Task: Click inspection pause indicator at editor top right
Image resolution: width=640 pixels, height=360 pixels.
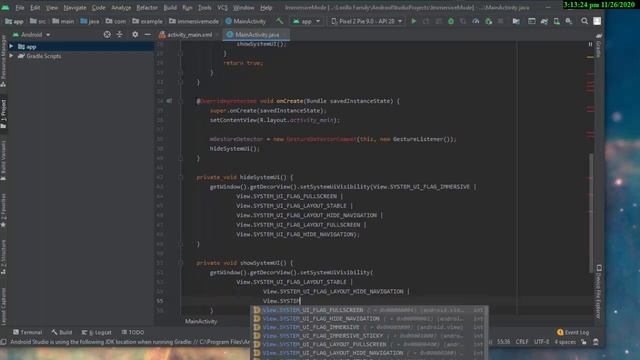Action: point(590,44)
